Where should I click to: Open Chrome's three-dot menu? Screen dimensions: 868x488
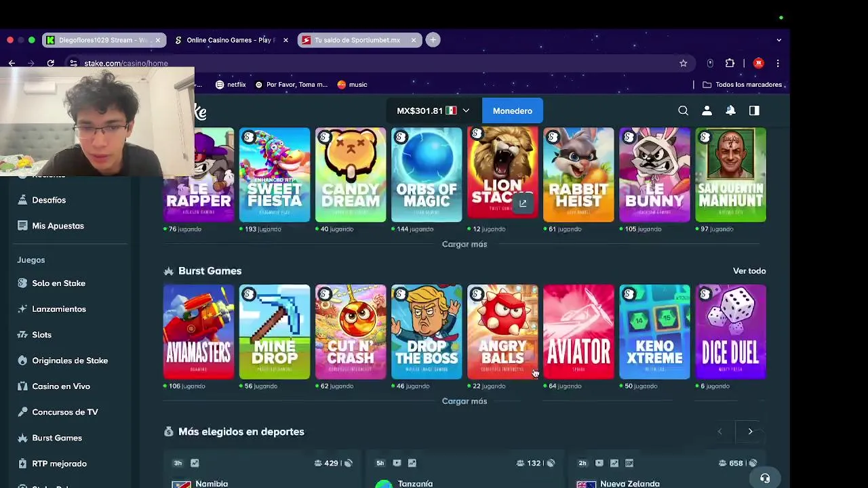pos(778,63)
